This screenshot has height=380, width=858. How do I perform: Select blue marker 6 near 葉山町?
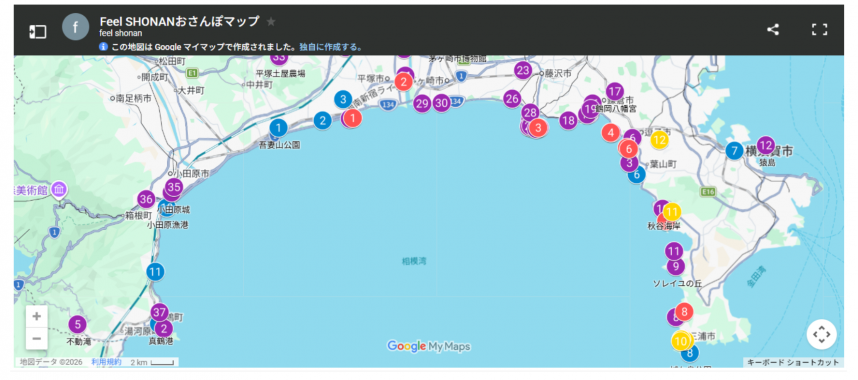pos(636,175)
